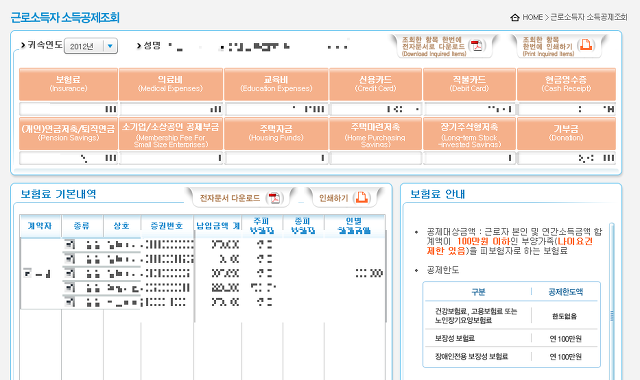Click the 건강보험료, 고용보험료 row label

click(x=476, y=316)
